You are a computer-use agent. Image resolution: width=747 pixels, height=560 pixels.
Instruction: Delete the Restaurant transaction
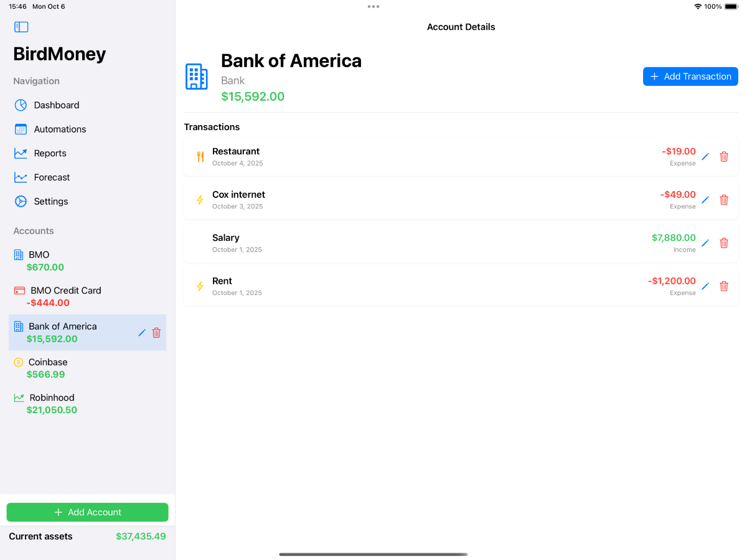pyautogui.click(x=724, y=157)
